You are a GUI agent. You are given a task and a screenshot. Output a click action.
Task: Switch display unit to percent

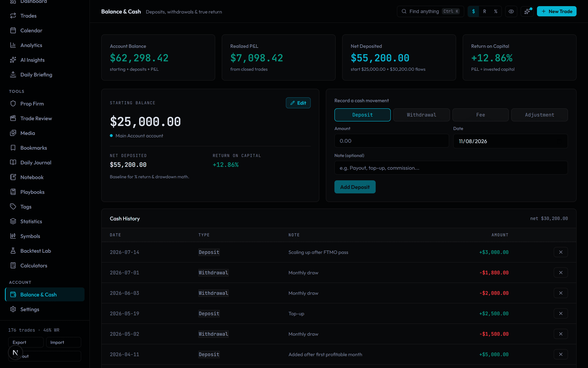coord(496,11)
